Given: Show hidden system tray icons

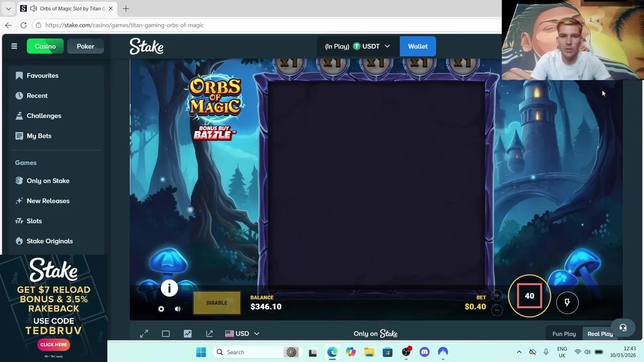Looking at the screenshot, I should click(519, 352).
